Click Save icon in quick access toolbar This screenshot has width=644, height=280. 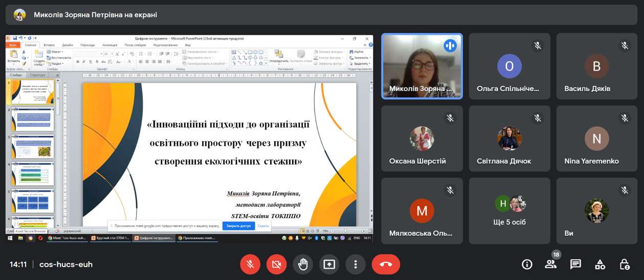pos(15,38)
